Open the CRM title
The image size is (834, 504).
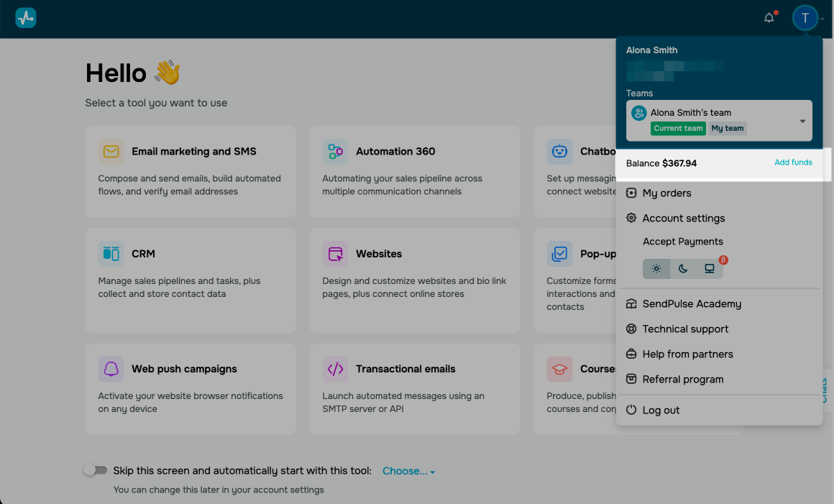click(x=144, y=254)
